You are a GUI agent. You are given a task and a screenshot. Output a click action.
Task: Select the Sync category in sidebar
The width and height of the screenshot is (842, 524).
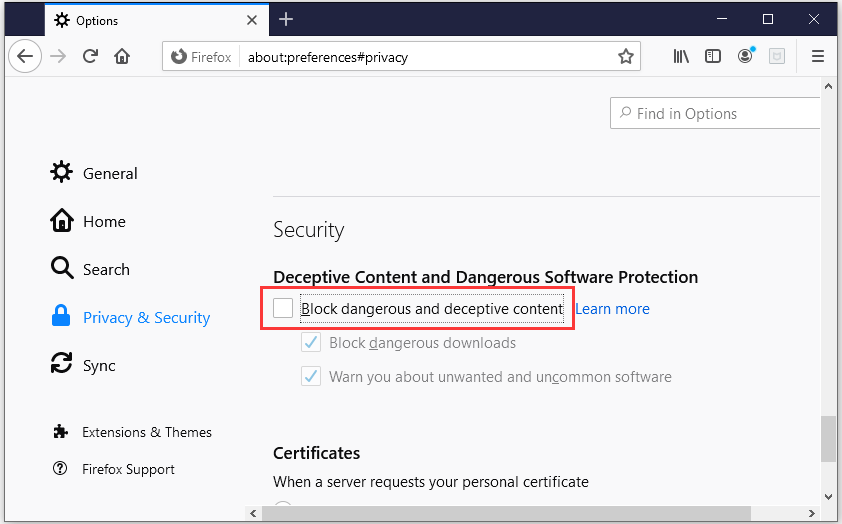(x=83, y=364)
